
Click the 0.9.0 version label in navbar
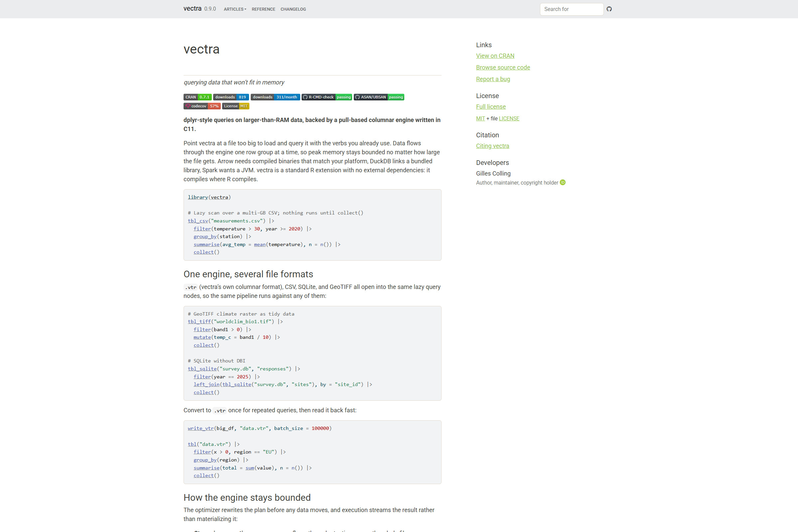pyautogui.click(x=210, y=9)
